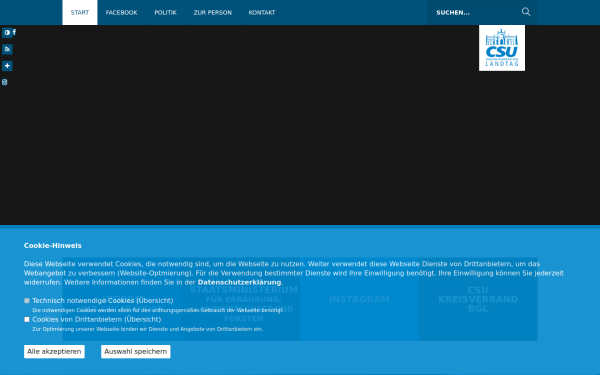Open the POLITIK menu item
The height and width of the screenshot is (375, 600).
coord(165,13)
